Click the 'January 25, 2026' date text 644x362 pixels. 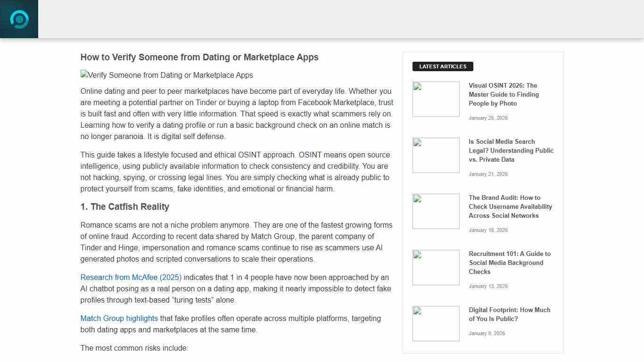488,118
